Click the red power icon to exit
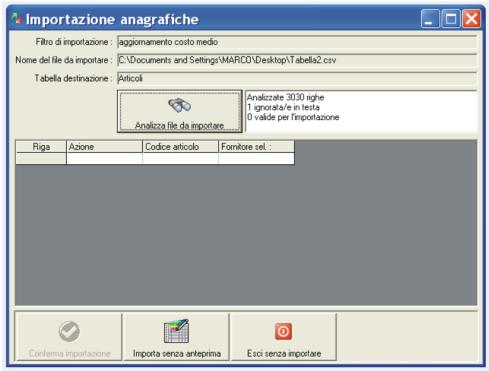The height and width of the screenshot is (371, 489). pyautogui.click(x=283, y=331)
